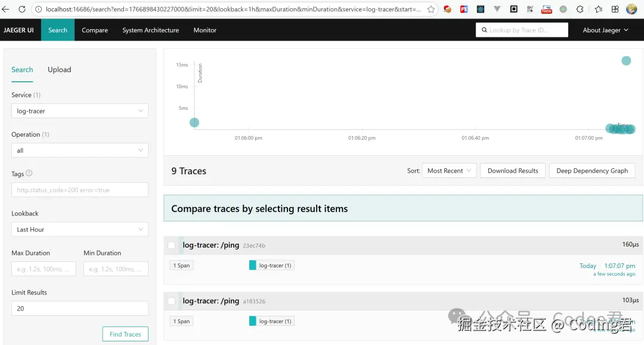Open the browser profile avatar

631,9
